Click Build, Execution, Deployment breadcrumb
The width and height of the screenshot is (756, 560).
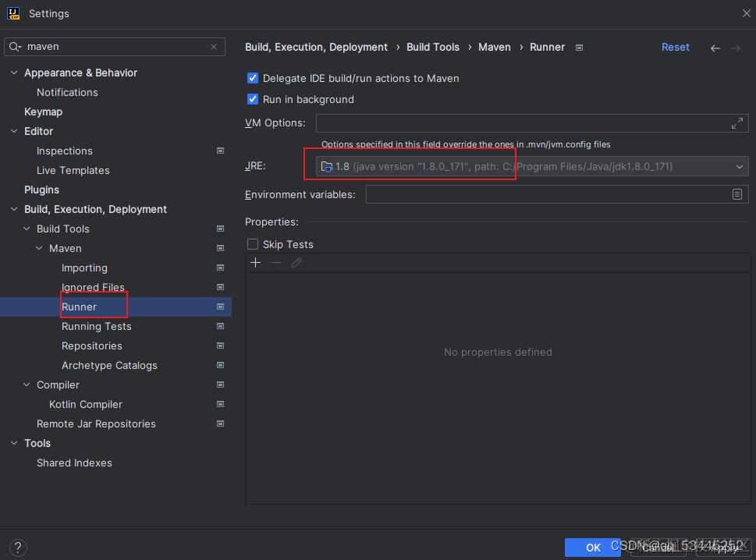[x=316, y=48]
